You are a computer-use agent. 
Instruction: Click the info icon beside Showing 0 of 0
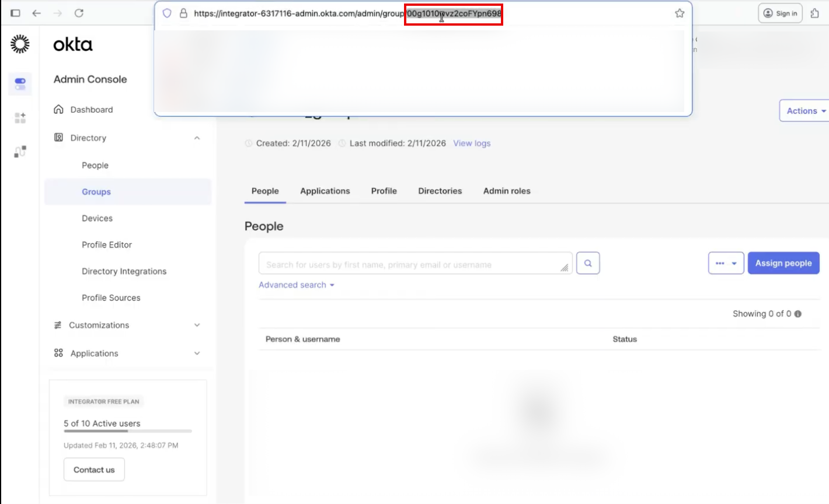point(798,314)
